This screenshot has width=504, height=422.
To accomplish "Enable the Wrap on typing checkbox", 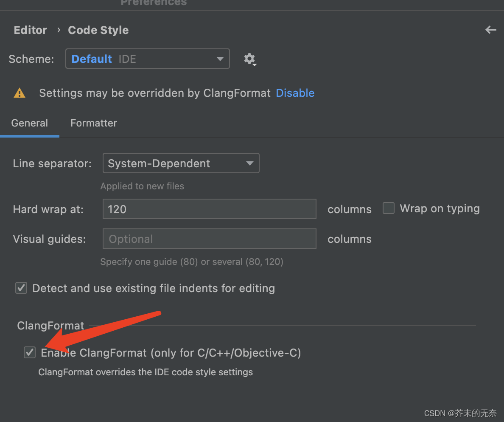I will (388, 208).
